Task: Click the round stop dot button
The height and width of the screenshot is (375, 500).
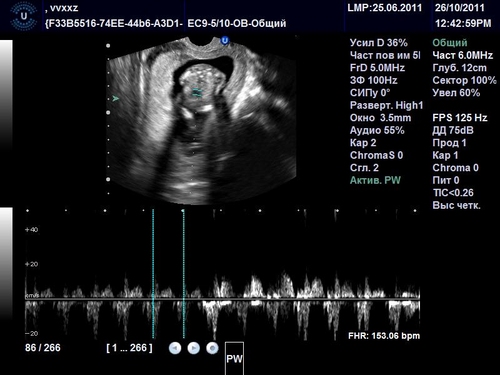Action: [212, 348]
